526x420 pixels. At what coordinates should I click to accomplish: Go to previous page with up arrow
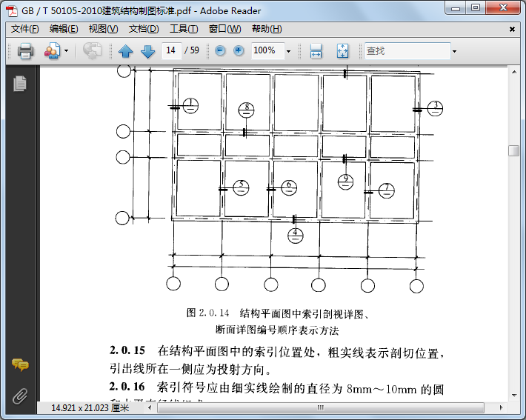click(x=125, y=51)
